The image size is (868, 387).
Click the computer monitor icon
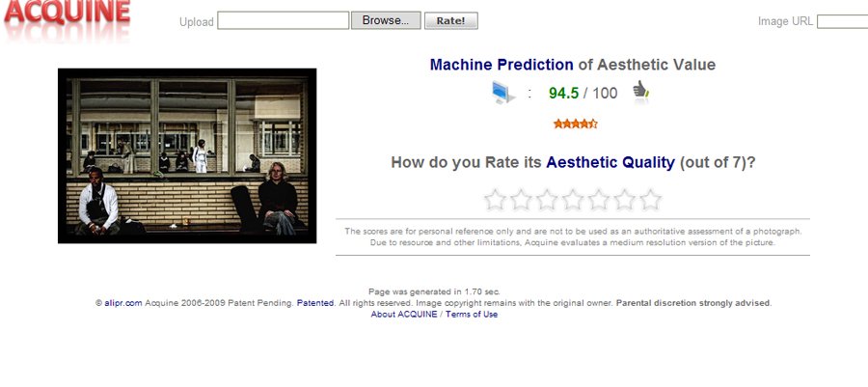(503, 93)
